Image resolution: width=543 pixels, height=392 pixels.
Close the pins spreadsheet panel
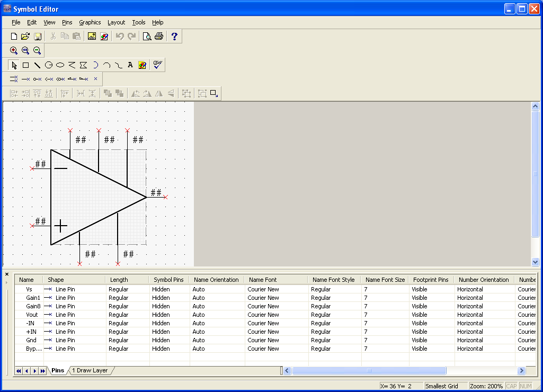pos(6,274)
